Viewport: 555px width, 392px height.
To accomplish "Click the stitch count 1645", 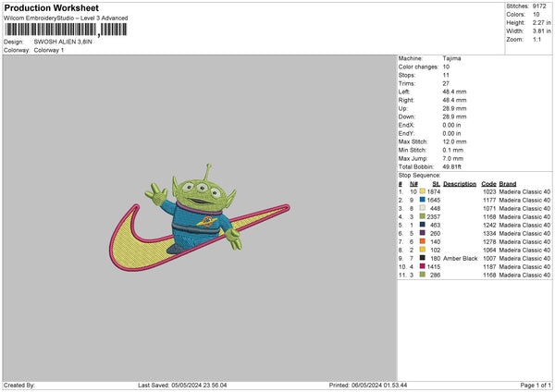I will tap(434, 201).
